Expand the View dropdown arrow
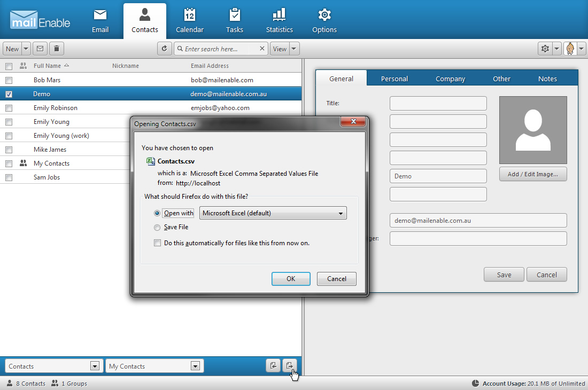588x390 pixels. coord(294,49)
